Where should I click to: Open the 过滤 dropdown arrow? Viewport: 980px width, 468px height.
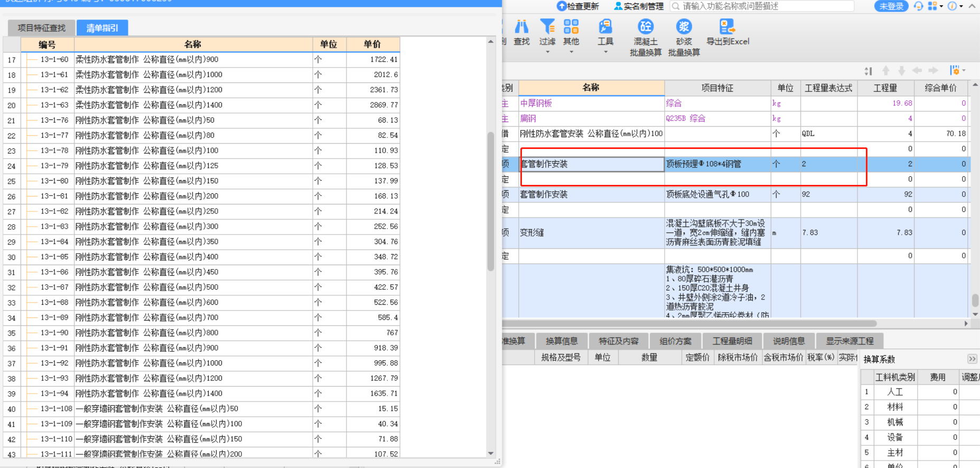pyautogui.click(x=547, y=52)
